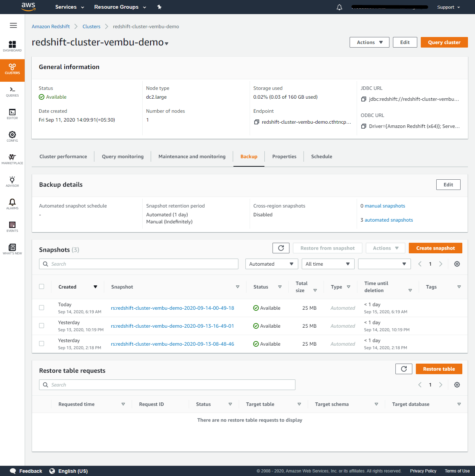The width and height of the screenshot is (475, 476).
Task: Switch to Maintenance and monitoring tab
Action: tap(192, 156)
